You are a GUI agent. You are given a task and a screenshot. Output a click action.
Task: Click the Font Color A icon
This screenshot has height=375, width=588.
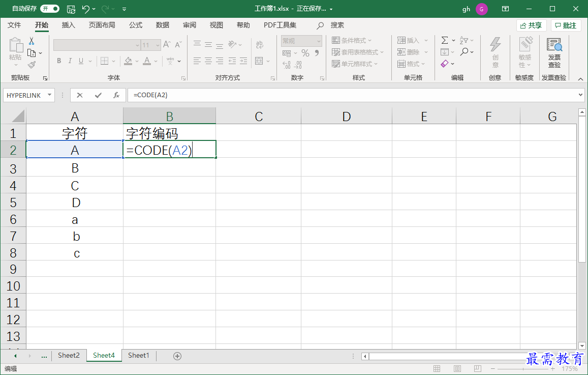[x=147, y=61]
